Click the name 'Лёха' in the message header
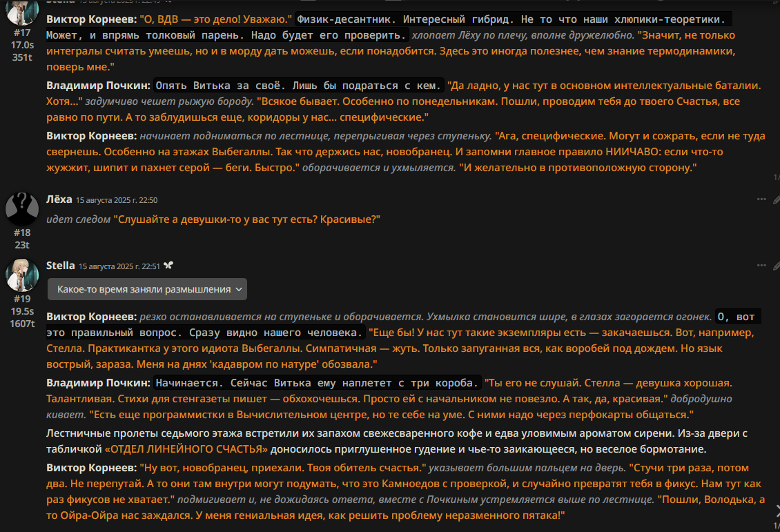The image size is (780, 532). pyautogui.click(x=59, y=199)
